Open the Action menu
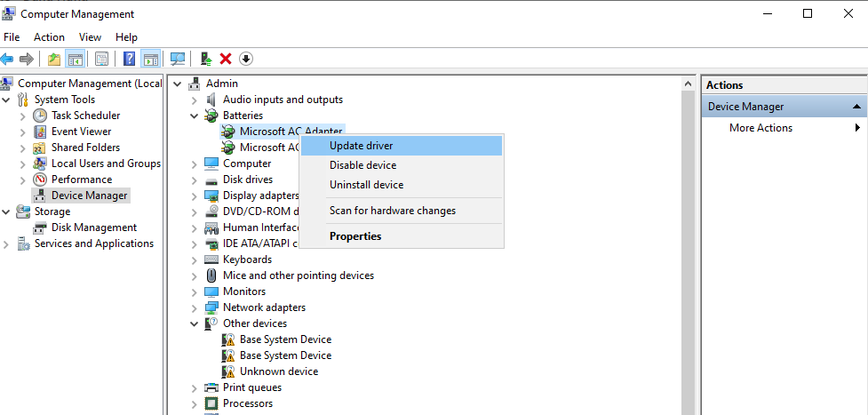 click(x=49, y=37)
